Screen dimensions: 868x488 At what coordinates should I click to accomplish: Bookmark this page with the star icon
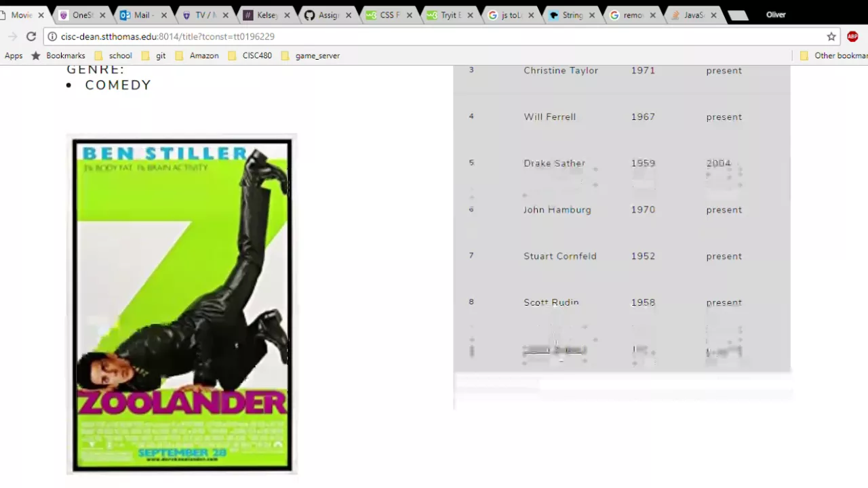[831, 37]
